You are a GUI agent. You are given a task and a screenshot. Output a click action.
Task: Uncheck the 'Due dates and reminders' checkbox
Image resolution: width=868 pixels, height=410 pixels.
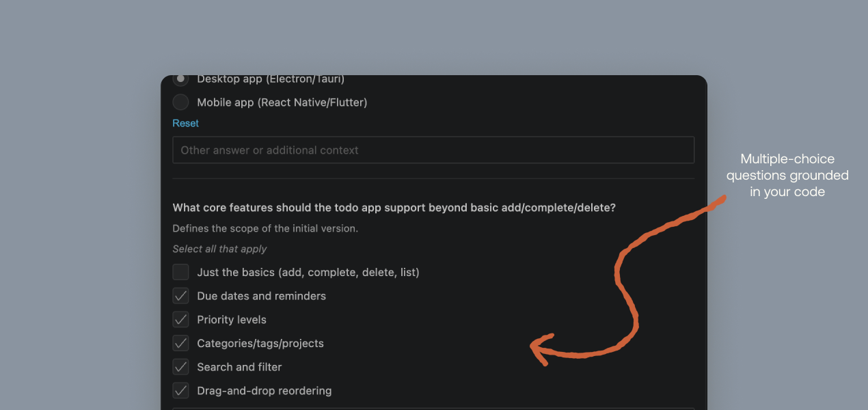[x=180, y=296]
